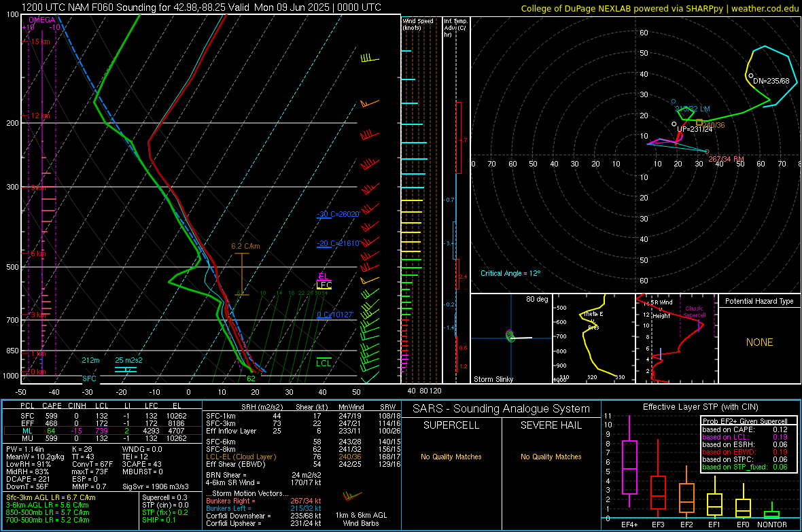Click the Critical Angle = 12° text
The image size is (802, 532).
coord(510,273)
